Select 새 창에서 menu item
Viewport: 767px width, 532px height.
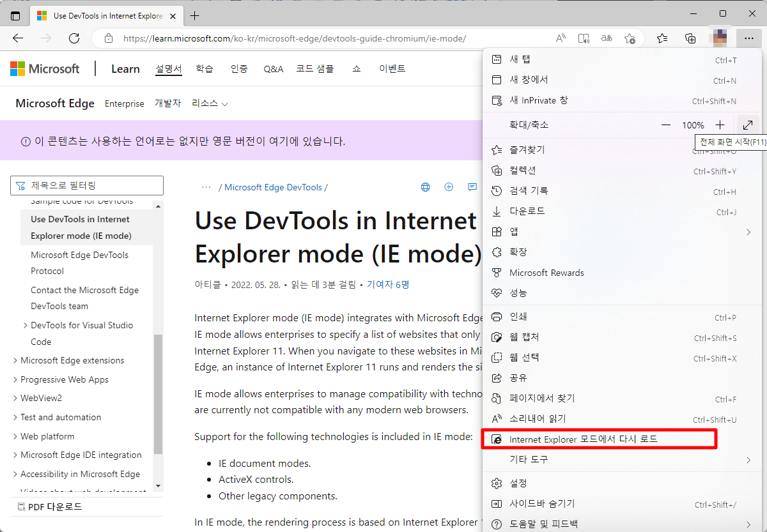[x=623, y=80]
